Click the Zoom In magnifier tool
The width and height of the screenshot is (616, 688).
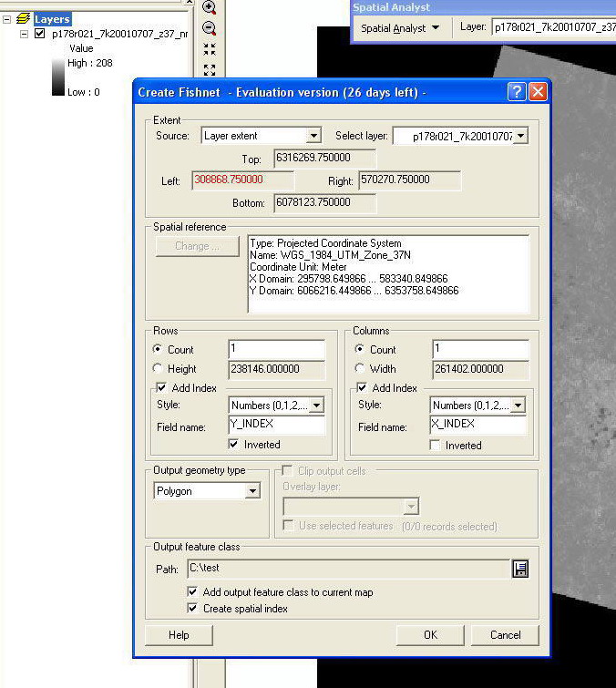pyautogui.click(x=210, y=7)
